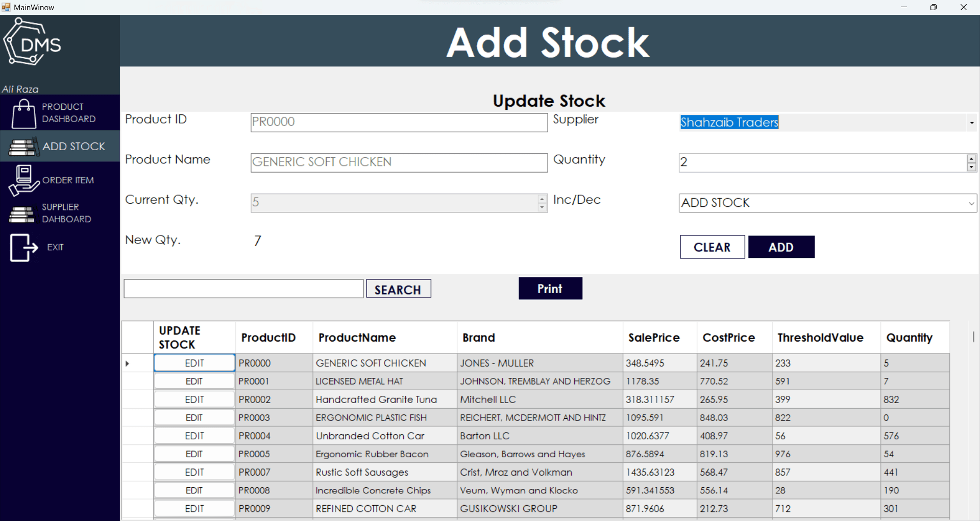
Task: Open the Inc/Dec ADD STOCK dropdown
Action: coord(827,203)
